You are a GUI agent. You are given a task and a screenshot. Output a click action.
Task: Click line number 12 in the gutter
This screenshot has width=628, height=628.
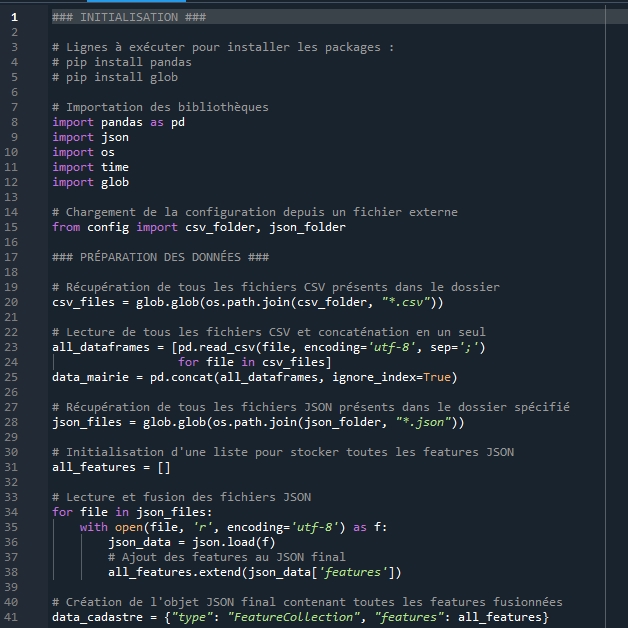tap(15, 182)
